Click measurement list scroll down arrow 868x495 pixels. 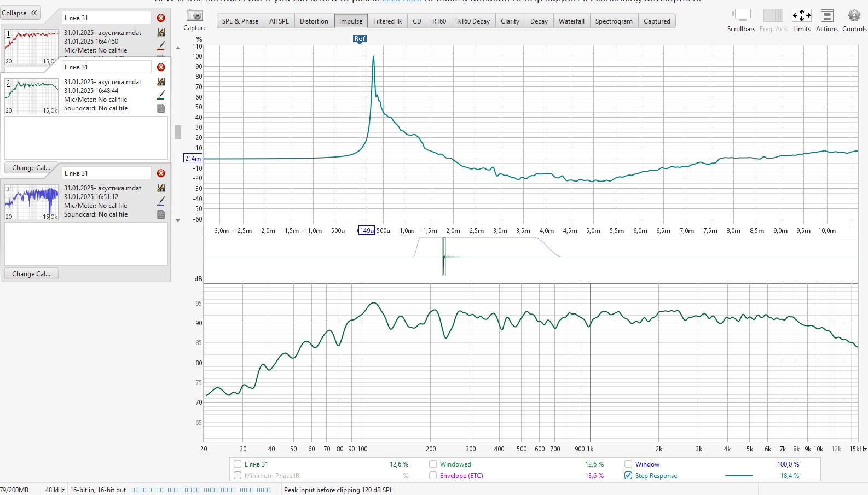[177, 220]
